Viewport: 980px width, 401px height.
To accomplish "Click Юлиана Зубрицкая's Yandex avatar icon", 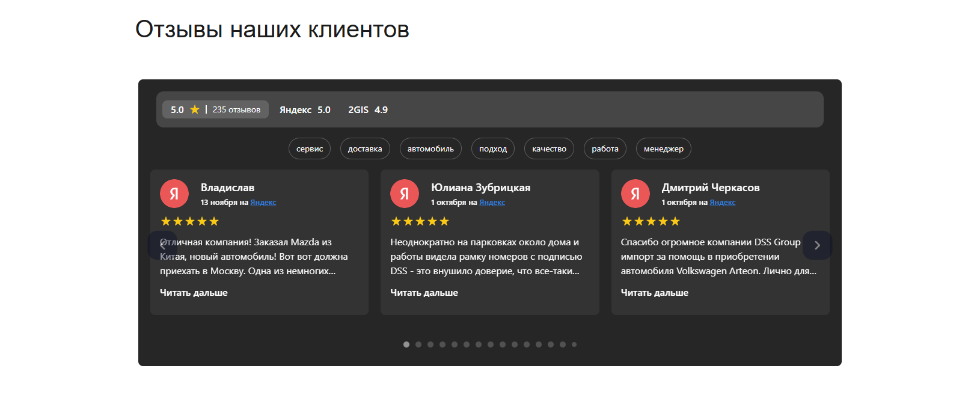I will coord(405,194).
